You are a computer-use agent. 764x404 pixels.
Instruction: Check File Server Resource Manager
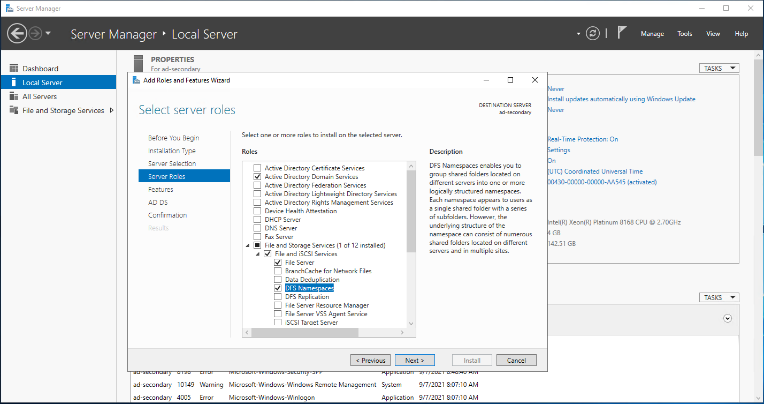[x=278, y=305]
